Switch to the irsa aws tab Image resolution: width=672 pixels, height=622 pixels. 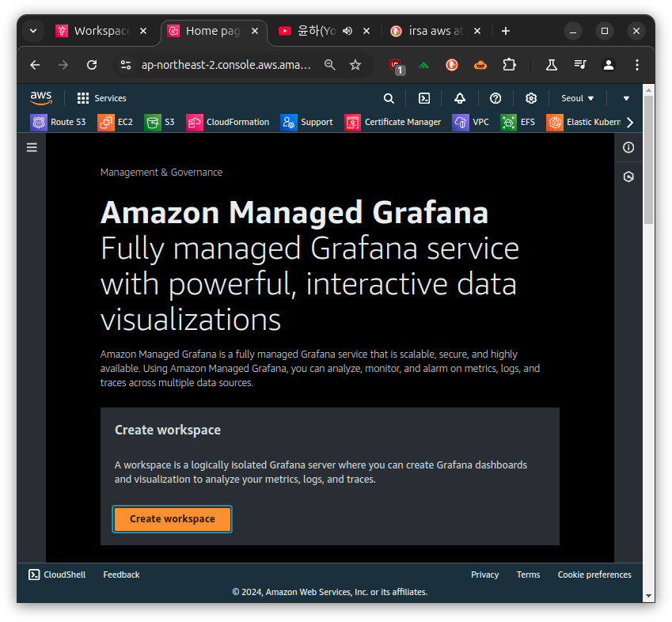428,31
